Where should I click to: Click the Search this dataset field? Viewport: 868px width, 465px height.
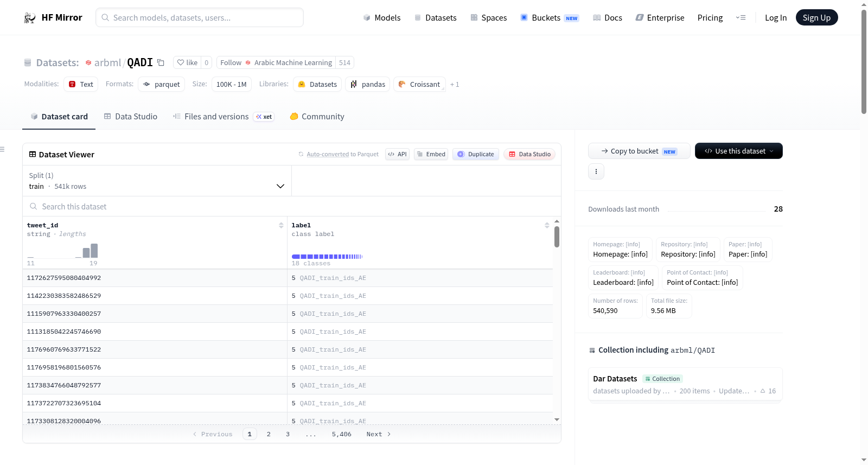pos(292,206)
